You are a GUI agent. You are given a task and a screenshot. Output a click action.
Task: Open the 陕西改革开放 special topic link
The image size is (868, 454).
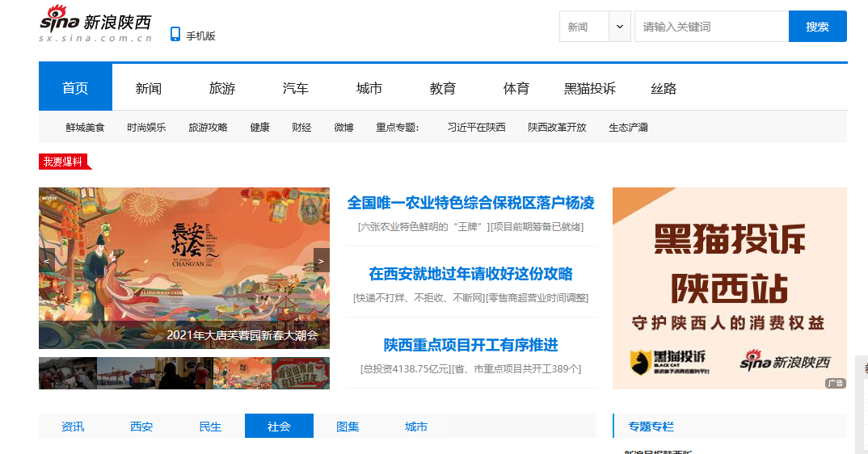557,128
